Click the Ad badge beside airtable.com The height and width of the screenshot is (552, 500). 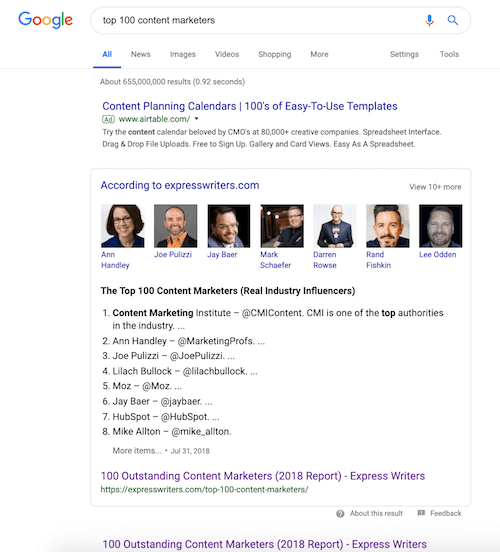(x=108, y=119)
